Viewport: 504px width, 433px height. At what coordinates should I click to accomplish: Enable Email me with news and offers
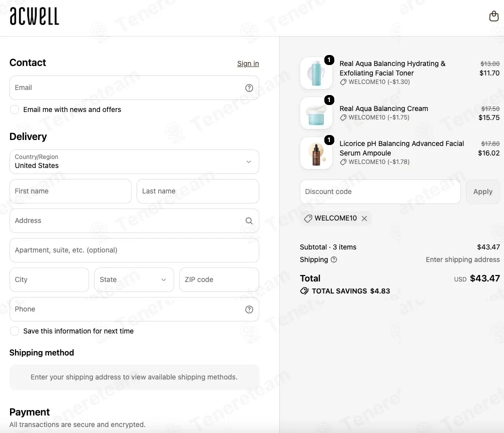point(15,109)
